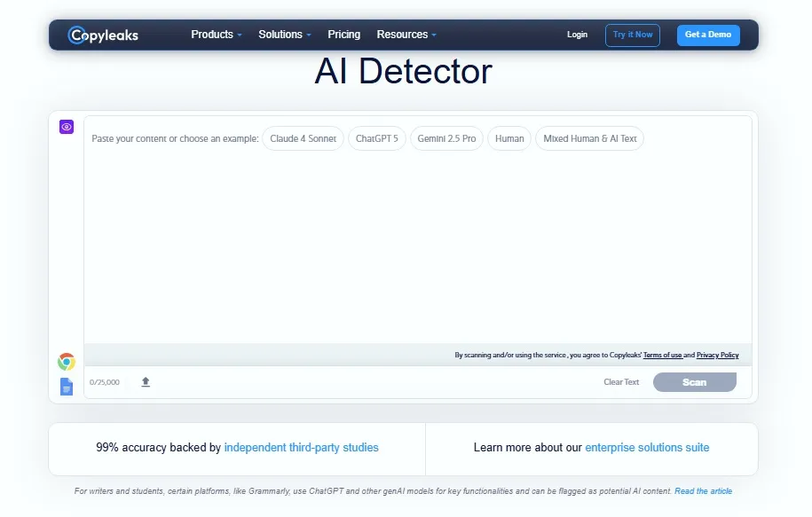The image size is (812, 517).
Task: Import text via the Google Docs icon
Action: [66, 386]
